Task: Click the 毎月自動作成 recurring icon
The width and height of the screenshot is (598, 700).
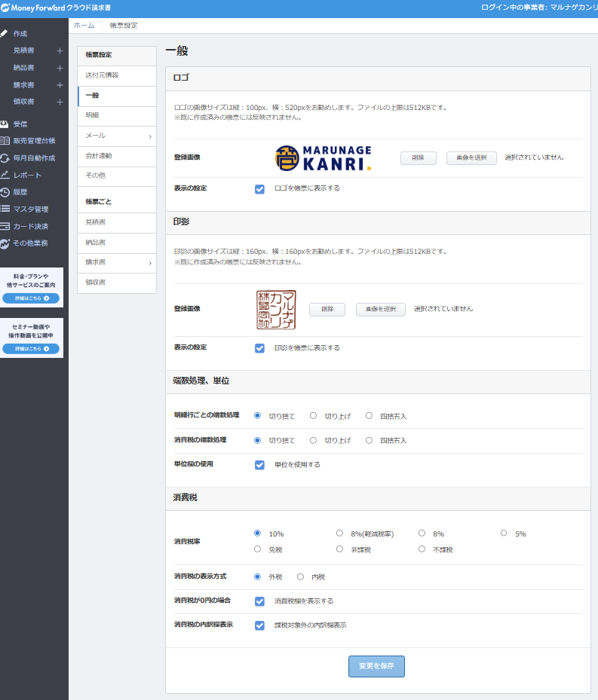Action: [5, 158]
